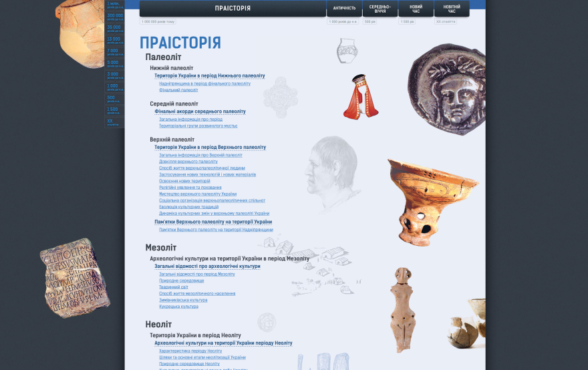This screenshot has height=370, width=588.
Task: Jump to 300 000 on sidebar timeline
Action: pos(114,17)
